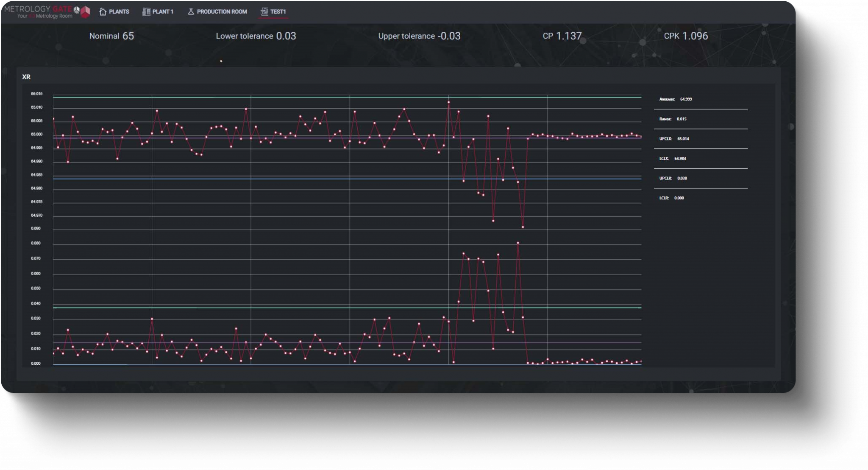The image size is (868, 470).
Task: Select the TEST1 tab
Action: 278,11
